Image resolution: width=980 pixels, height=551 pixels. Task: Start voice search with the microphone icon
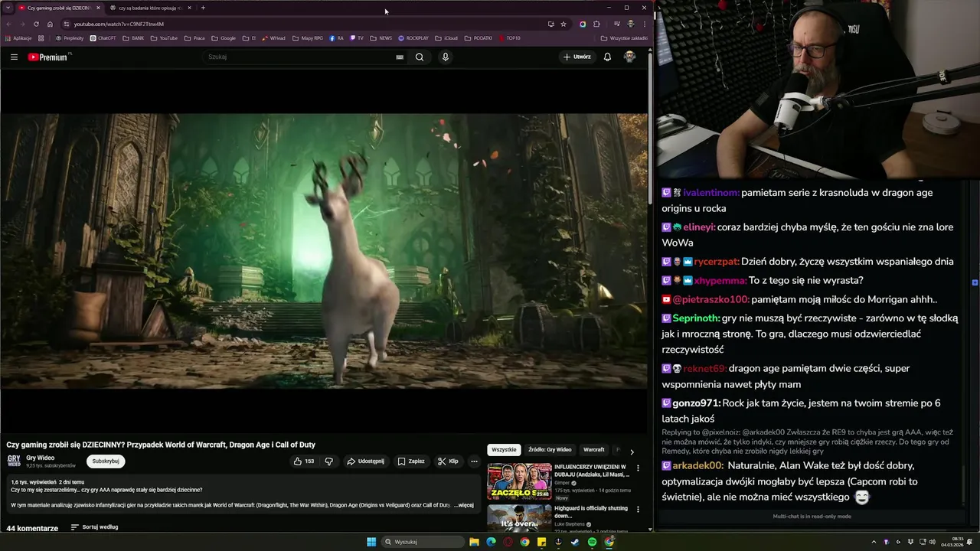click(445, 57)
